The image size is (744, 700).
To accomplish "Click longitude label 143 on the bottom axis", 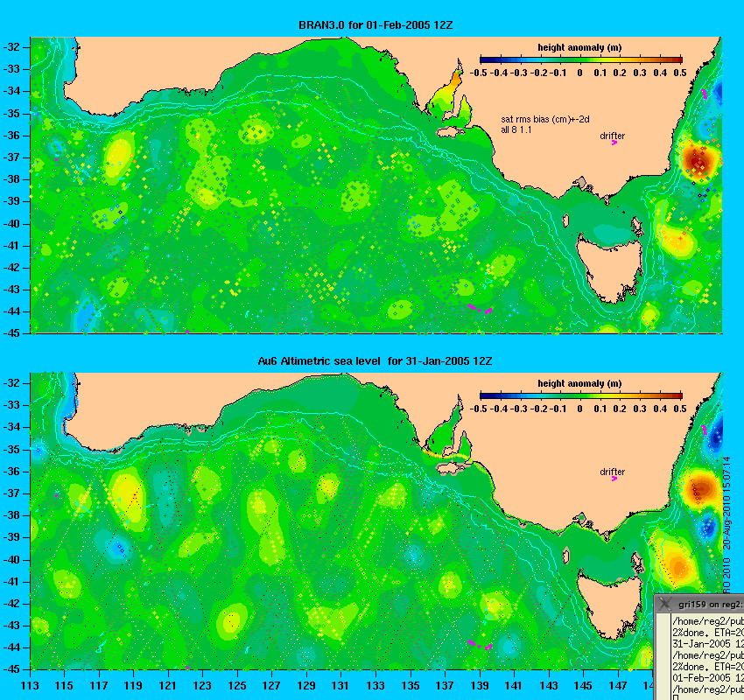I will (x=549, y=685).
